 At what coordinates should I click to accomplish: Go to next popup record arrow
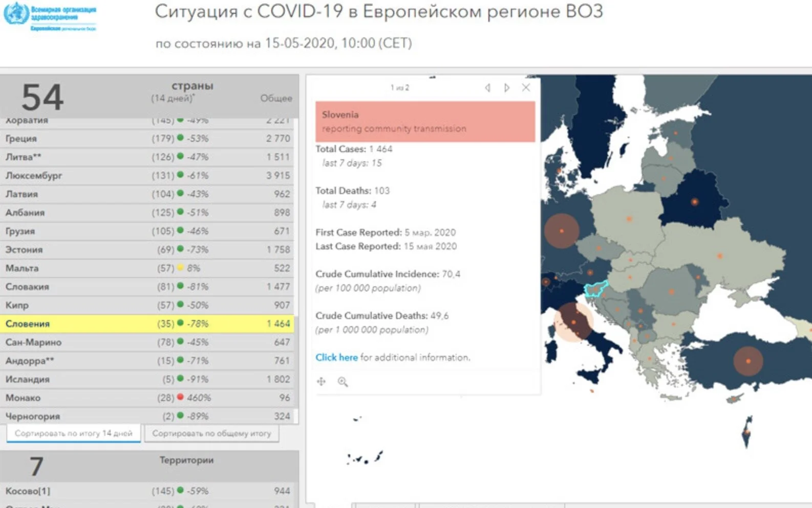point(507,88)
